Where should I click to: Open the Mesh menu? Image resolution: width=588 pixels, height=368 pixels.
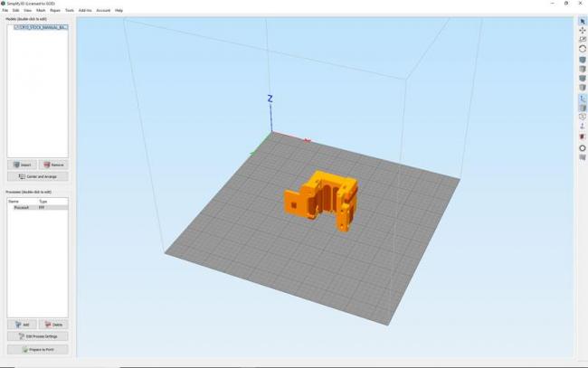(41, 10)
